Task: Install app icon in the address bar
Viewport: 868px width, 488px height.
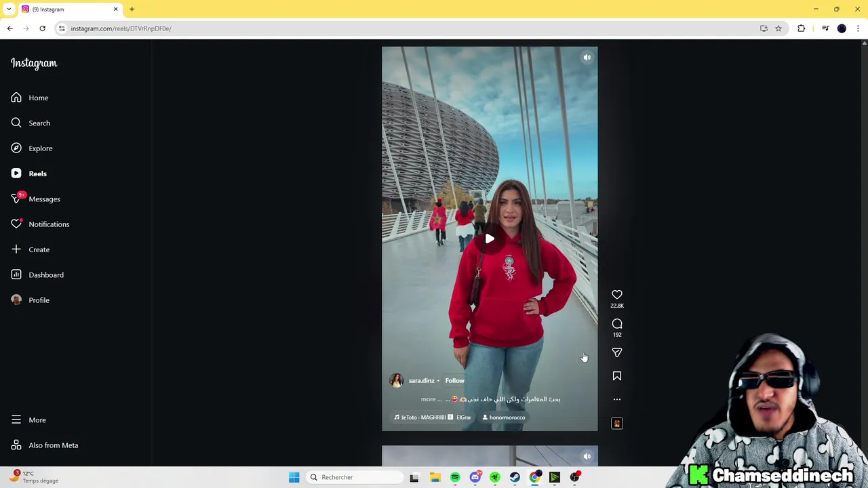Action: [764, 28]
